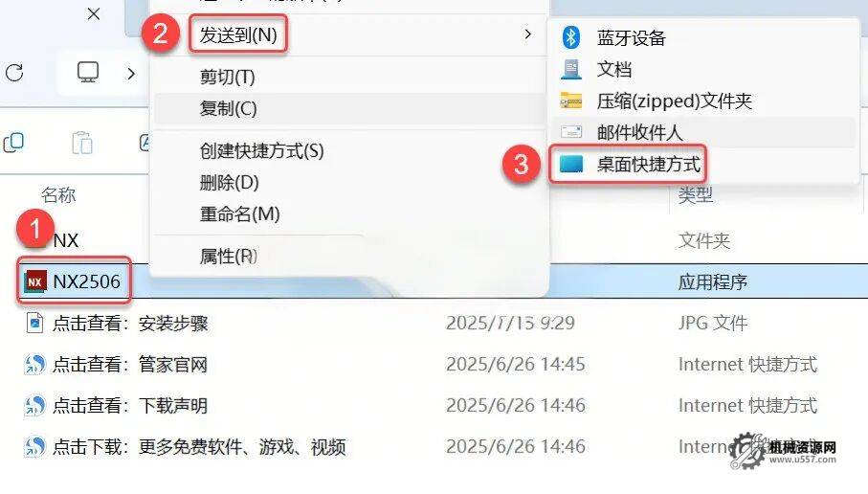
Task: Click the mail recipient envelope icon
Action: pyautogui.click(x=570, y=132)
